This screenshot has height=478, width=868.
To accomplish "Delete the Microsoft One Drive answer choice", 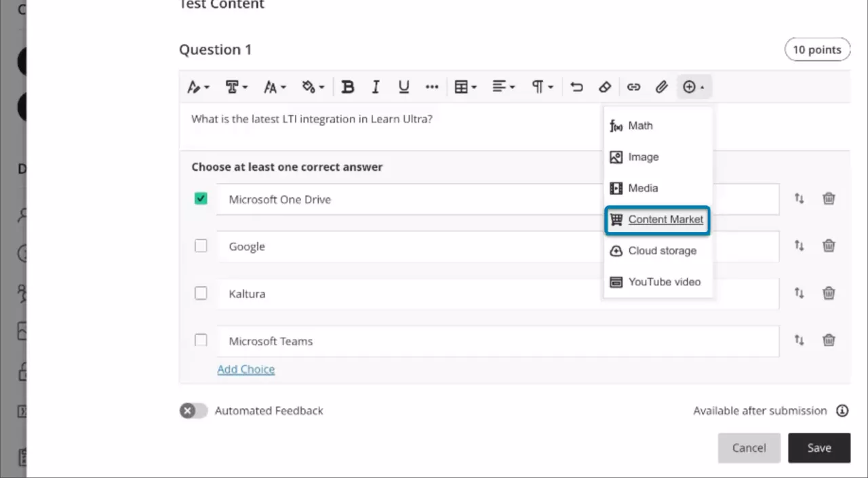I will coord(829,199).
